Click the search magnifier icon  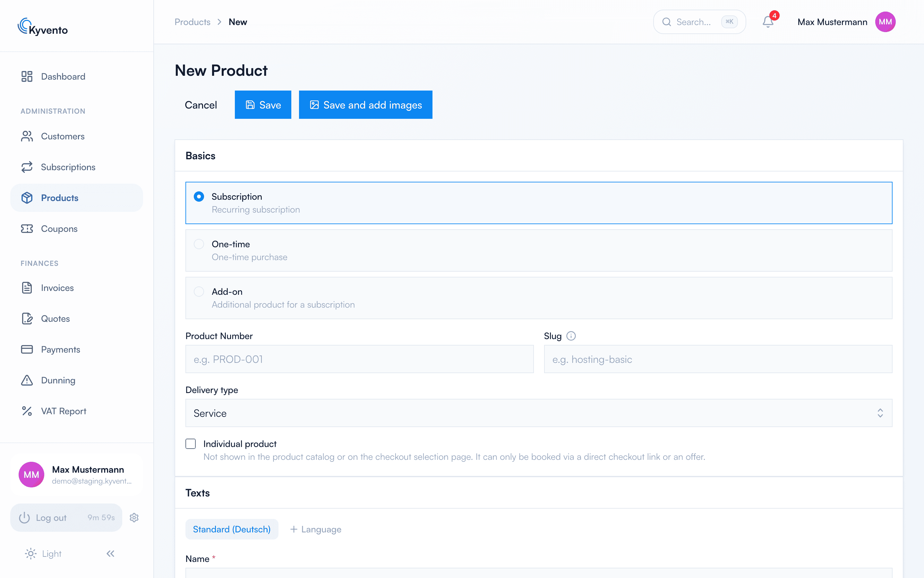click(667, 22)
